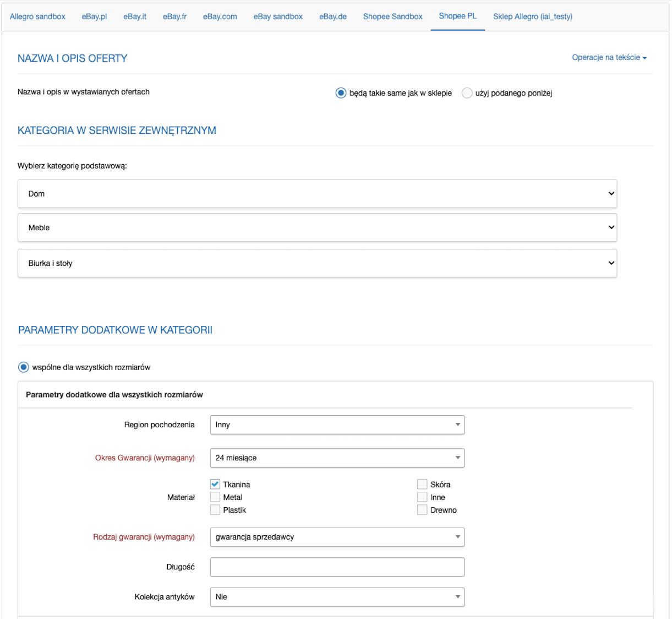Check the Metal material checkbox
672x619 pixels.
click(x=215, y=497)
